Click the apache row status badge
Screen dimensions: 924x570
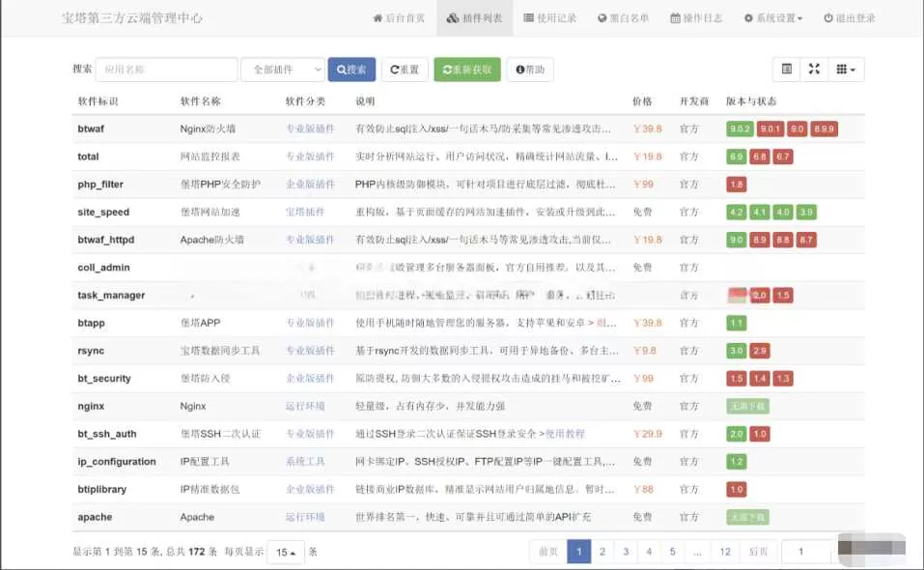coord(747,517)
